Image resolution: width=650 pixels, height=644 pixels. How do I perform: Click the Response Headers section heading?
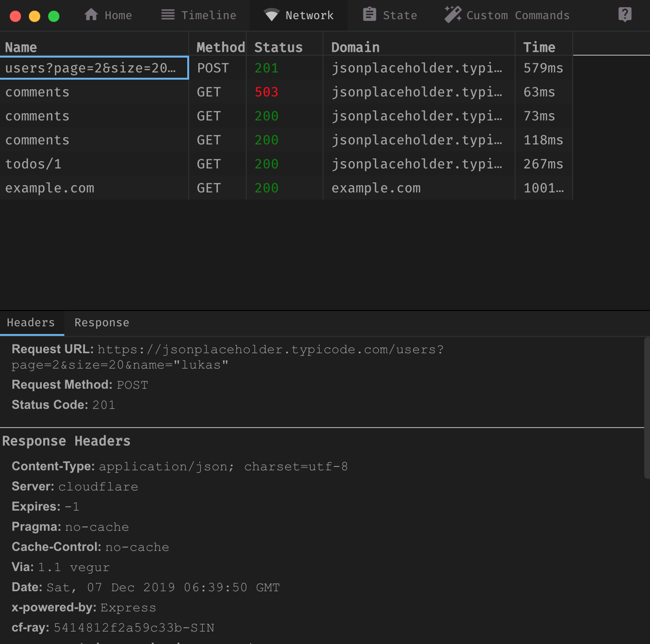click(66, 441)
